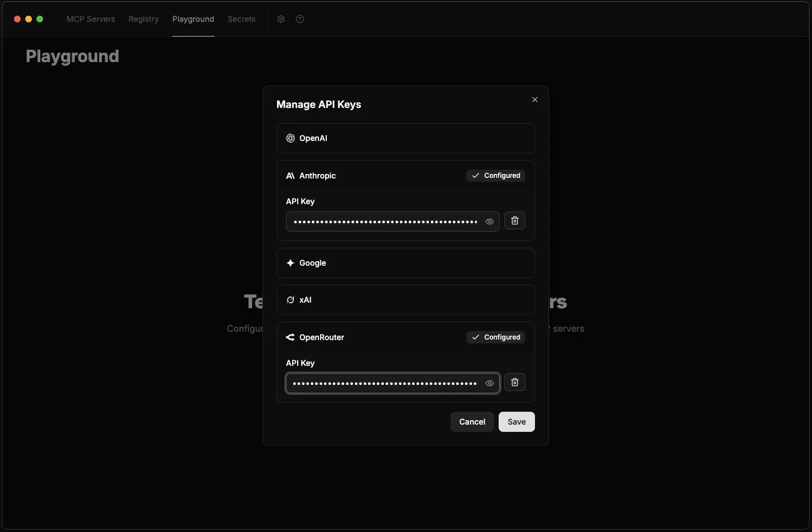Switch to the Registry tab
The height and width of the screenshot is (532, 812).
click(143, 19)
